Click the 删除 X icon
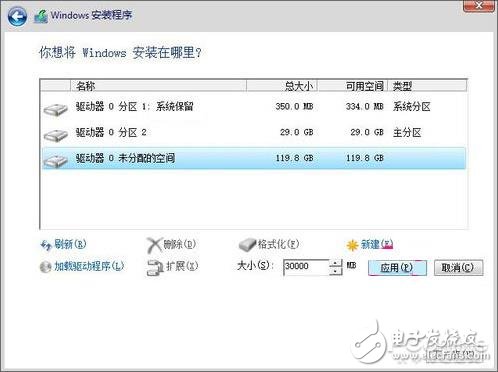The height and width of the screenshot is (372, 498). pyautogui.click(x=154, y=246)
